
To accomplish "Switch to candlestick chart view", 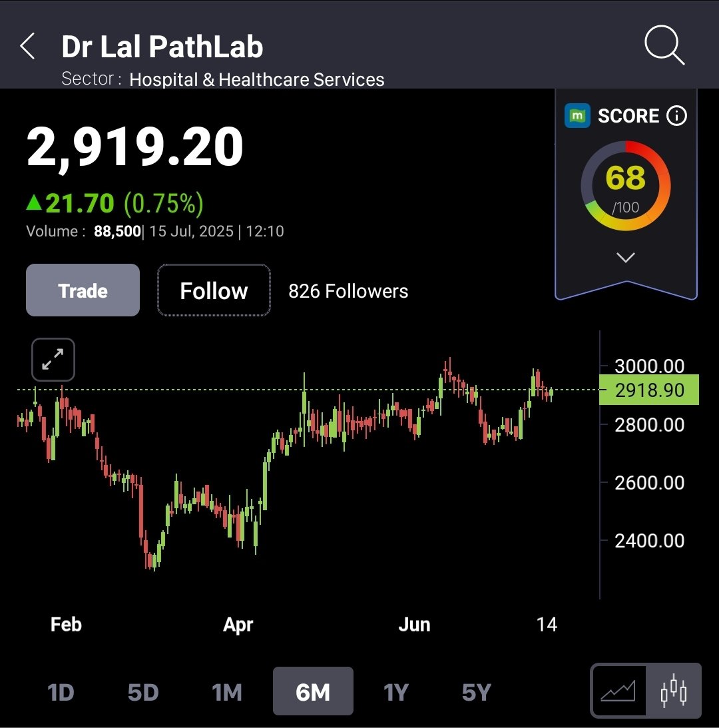I will [674, 691].
